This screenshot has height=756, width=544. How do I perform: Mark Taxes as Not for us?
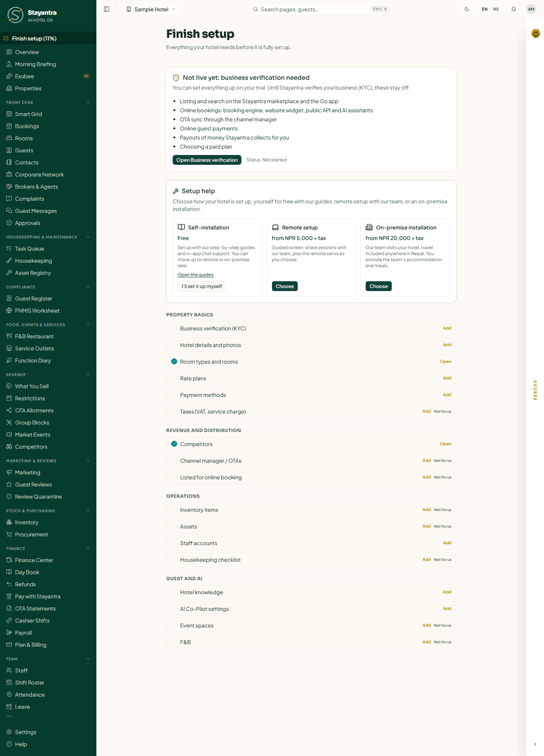pyautogui.click(x=443, y=411)
